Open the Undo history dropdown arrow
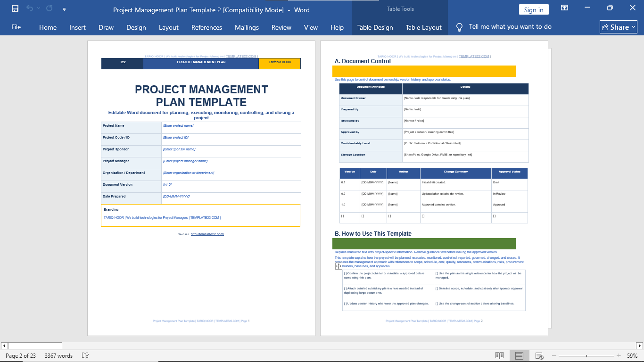Image resolution: width=644 pixels, height=362 pixels. [38, 8]
